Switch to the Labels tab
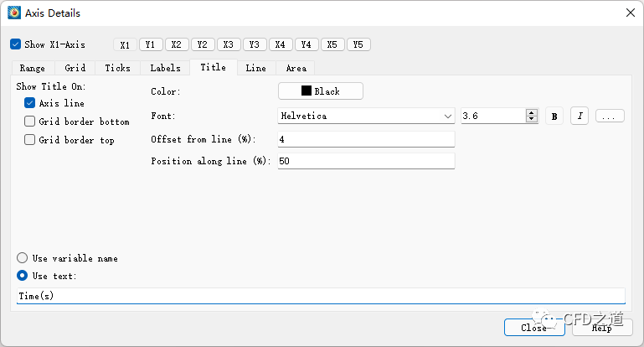The width and height of the screenshot is (644, 347). click(x=165, y=68)
